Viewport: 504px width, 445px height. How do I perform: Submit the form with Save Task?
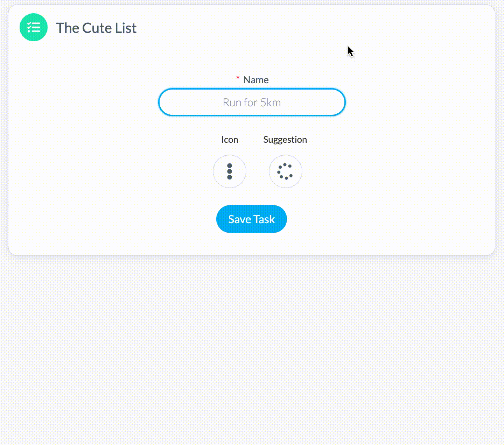[x=251, y=219]
